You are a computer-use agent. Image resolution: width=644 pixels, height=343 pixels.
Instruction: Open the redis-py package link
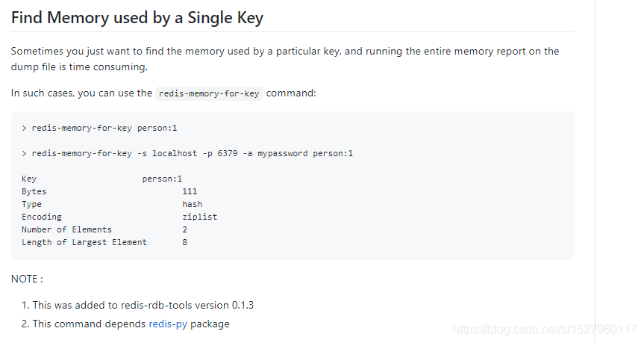pyautogui.click(x=168, y=324)
